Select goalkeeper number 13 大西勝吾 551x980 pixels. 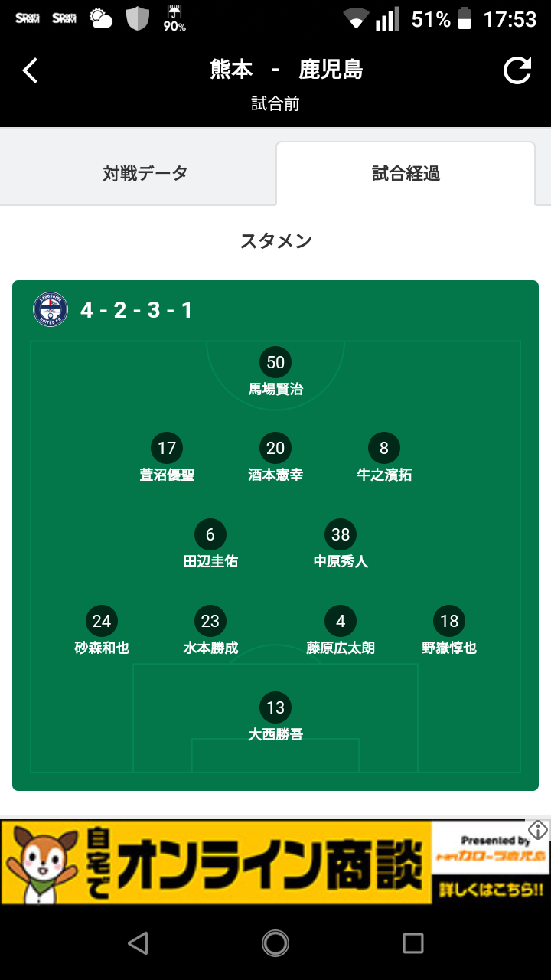point(275,717)
